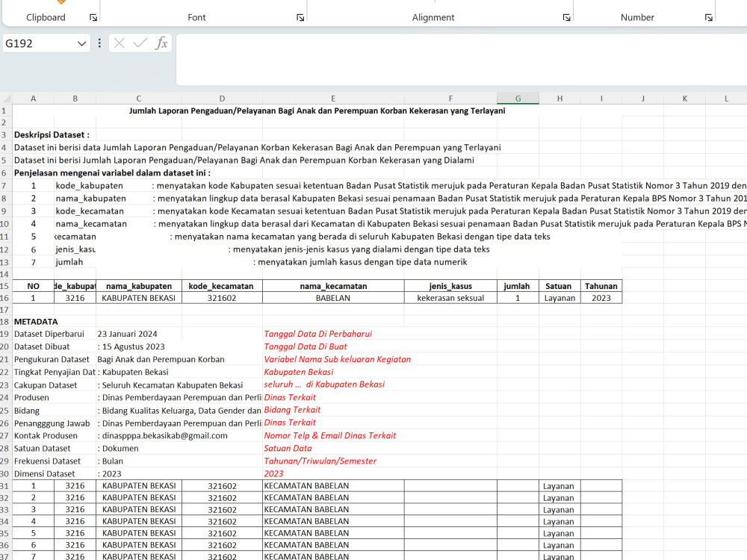
Task: Select column J header
Action: 643,99
